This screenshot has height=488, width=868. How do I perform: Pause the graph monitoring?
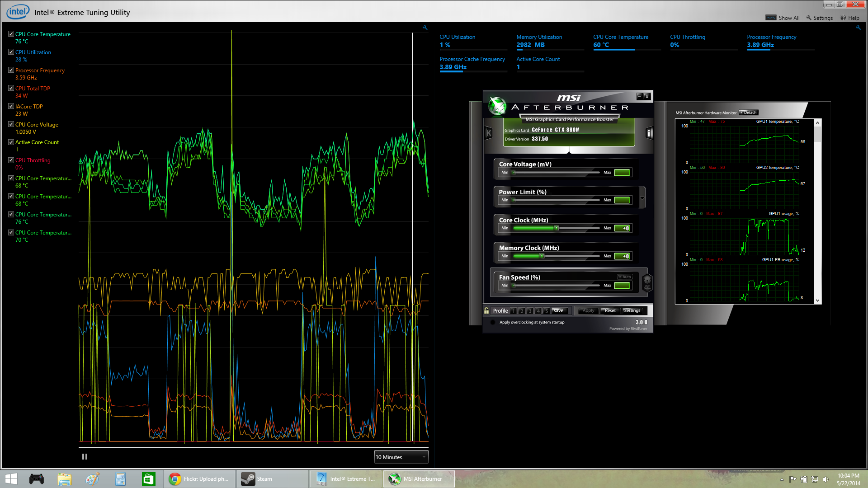click(85, 457)
